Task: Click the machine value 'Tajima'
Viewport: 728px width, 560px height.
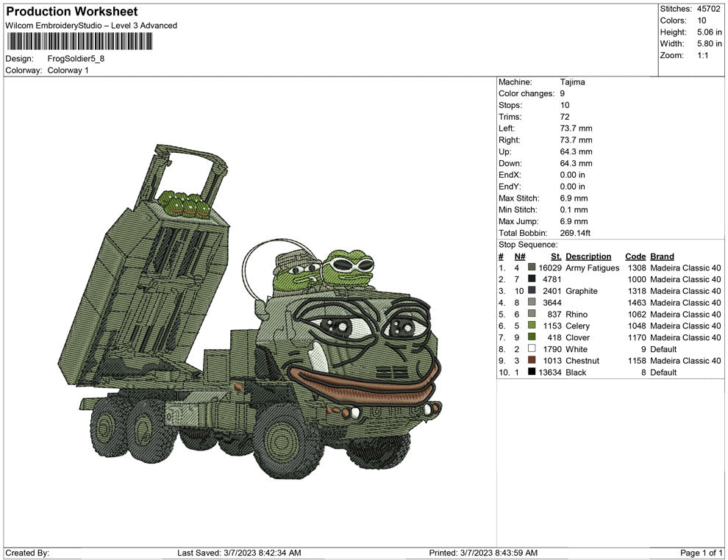Action: (x=572, y=82)
